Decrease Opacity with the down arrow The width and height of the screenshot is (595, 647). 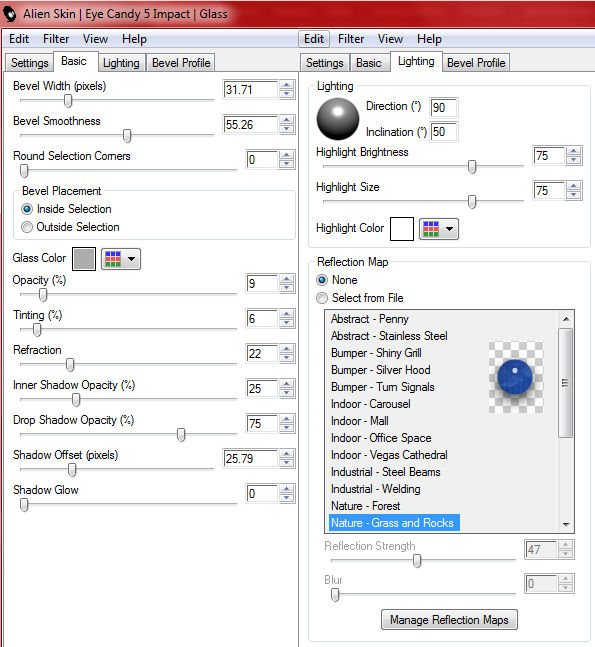(x=287, y=288)
